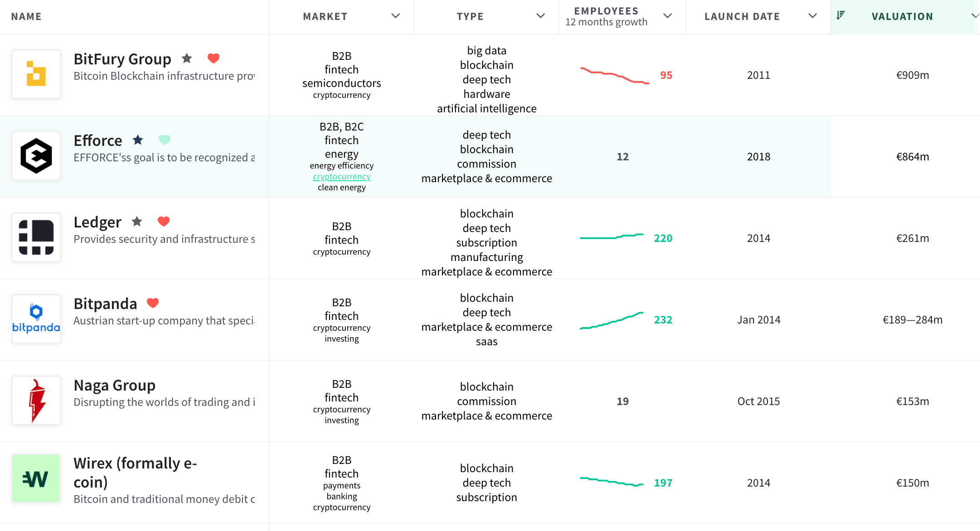Click the Bitpanda logo image
The image size is (980, 531).
36,319
